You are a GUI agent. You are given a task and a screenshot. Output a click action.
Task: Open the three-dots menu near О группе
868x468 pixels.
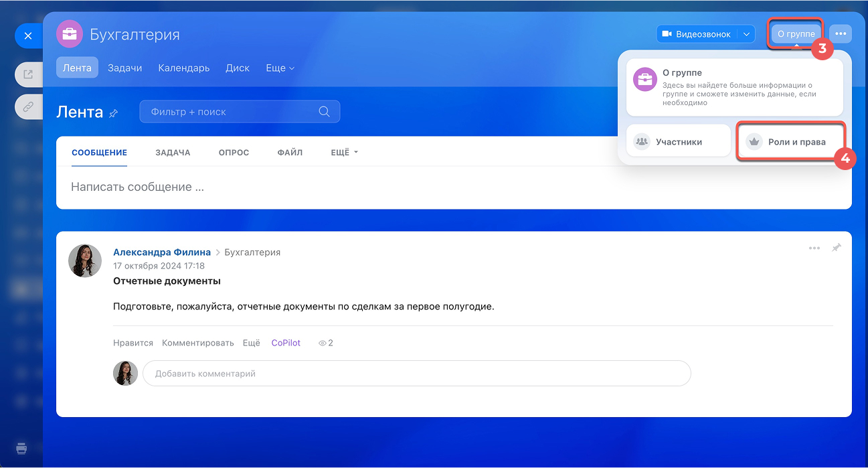pyautogui.click(x=841, y=34)
